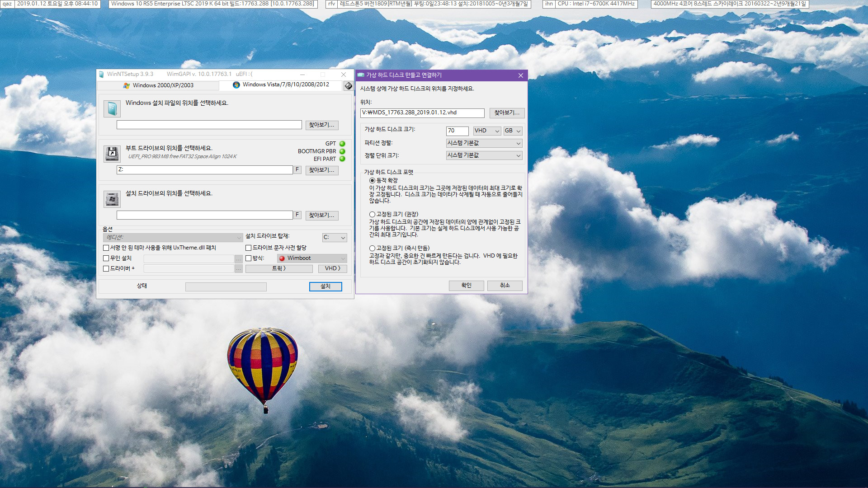This screenshot has height=488, width=868.
Task: Browse for Windows installation files location
Action: [x=322, y=125]
